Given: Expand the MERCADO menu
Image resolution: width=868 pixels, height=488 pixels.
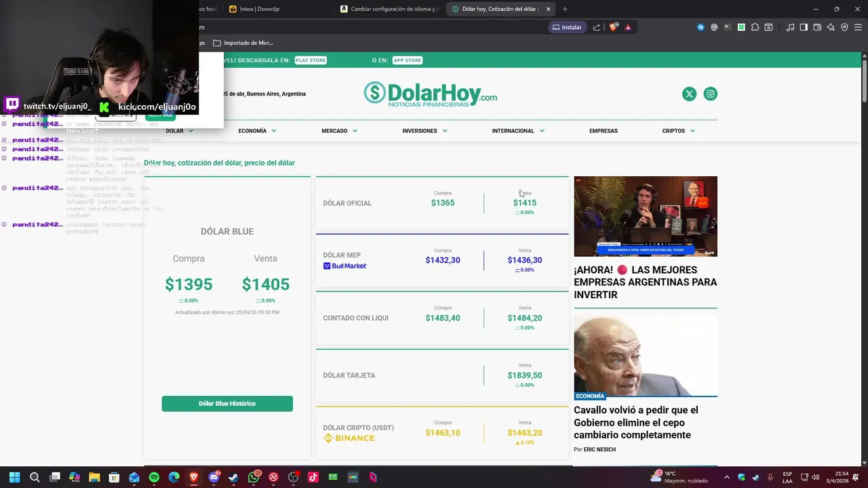Looking at the screenshot, I should (339, 131).
